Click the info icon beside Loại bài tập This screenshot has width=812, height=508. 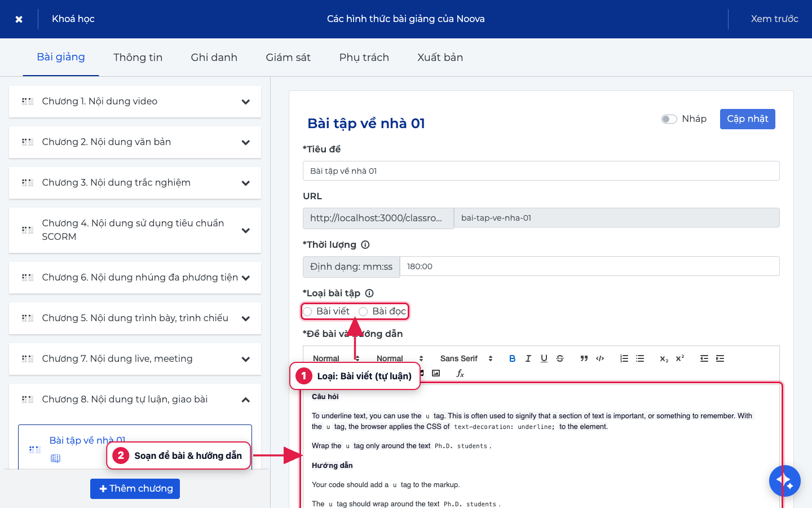[x=369, y=293]
